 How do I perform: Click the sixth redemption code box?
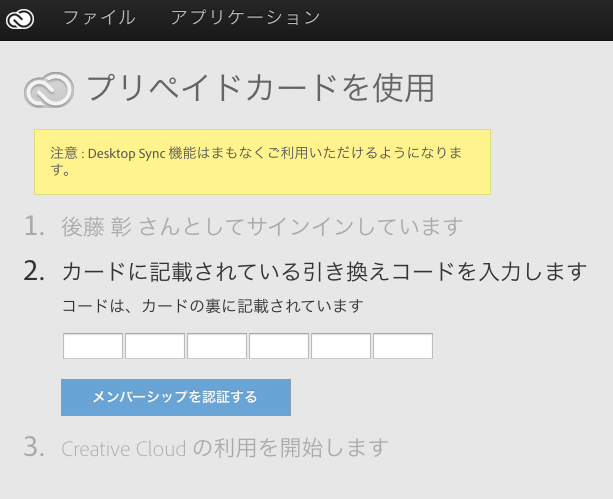pyautogui.click(x=403, y=346)
